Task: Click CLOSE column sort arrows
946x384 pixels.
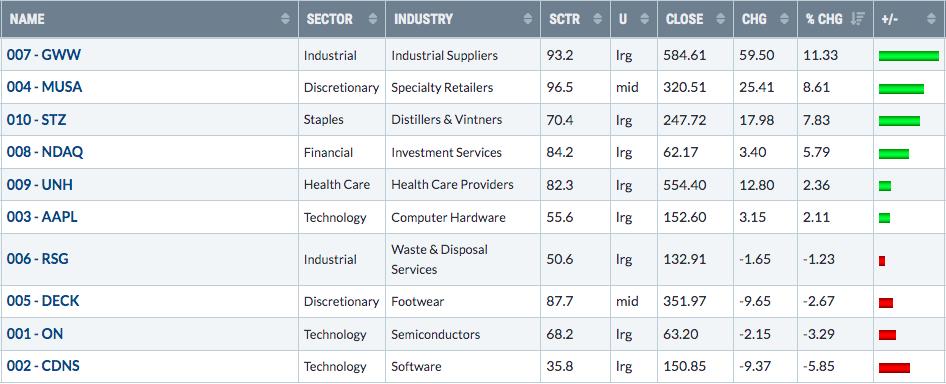Action: point(720,19)
